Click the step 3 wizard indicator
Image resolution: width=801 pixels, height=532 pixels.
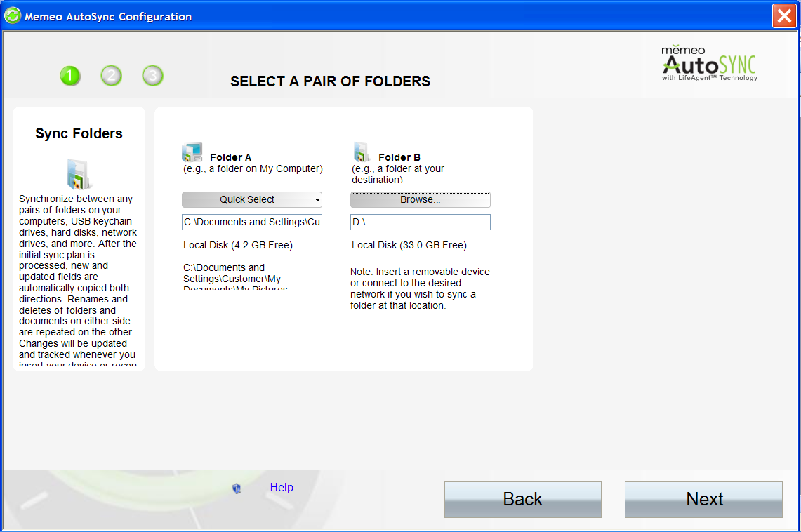[x=153, y=76]
